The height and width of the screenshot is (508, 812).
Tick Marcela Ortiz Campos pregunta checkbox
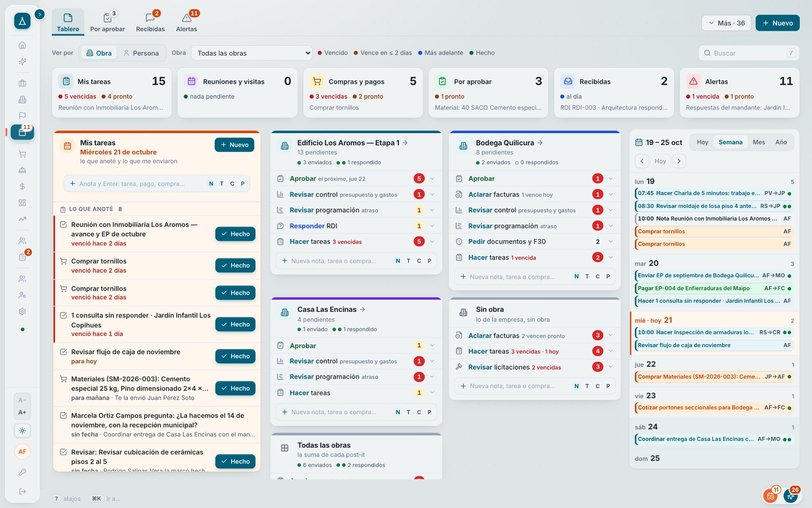pyautogui.click(x=63, y=415)
